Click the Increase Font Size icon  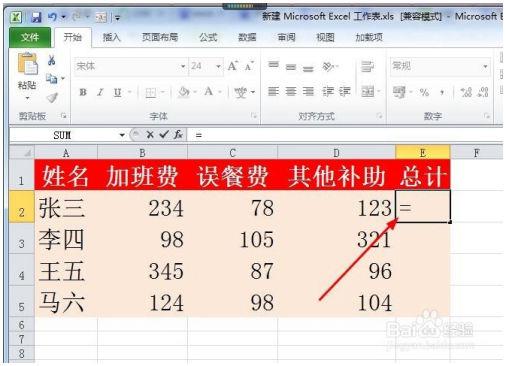click(x=233, y=66)
